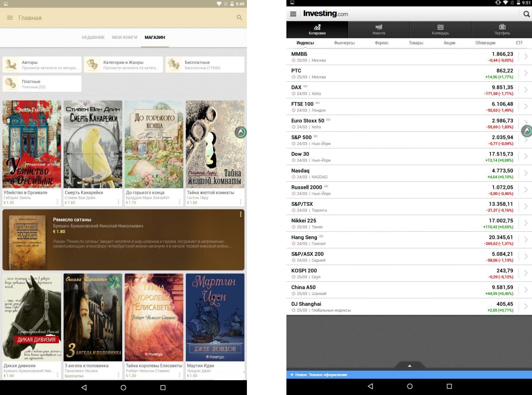This screenshot has width=532, height=395.
Task: Tap the floating green assistant circle on bookstore
Action: [x=241, y=132]
